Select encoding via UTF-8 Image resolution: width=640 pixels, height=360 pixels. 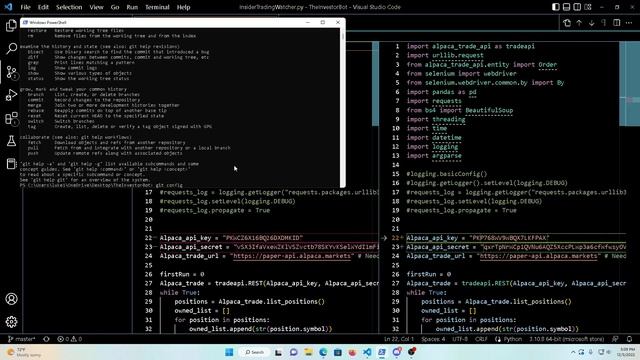coord(460,339)
